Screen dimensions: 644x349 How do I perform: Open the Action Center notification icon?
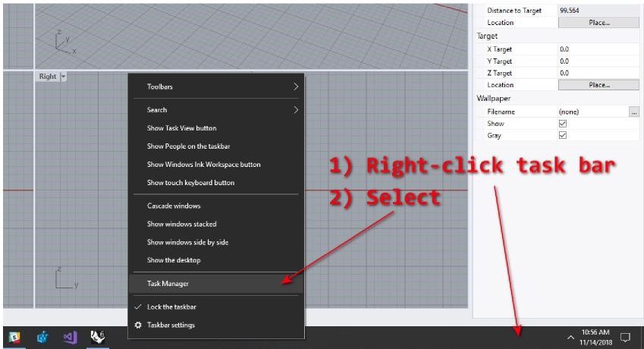[x=625, y=337]
